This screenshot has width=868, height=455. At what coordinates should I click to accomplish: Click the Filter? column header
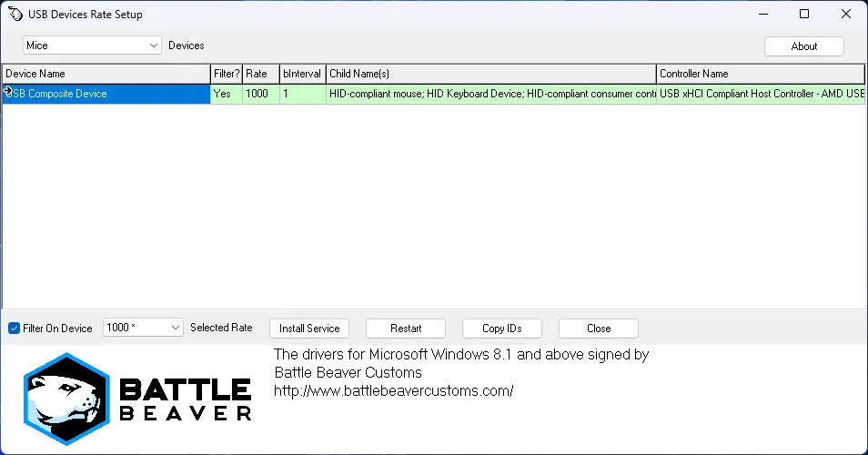[226, 74]
